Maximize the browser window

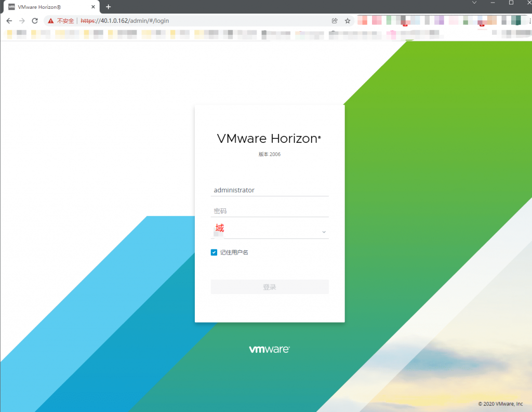pyautogui.click(x=511, y=3)
